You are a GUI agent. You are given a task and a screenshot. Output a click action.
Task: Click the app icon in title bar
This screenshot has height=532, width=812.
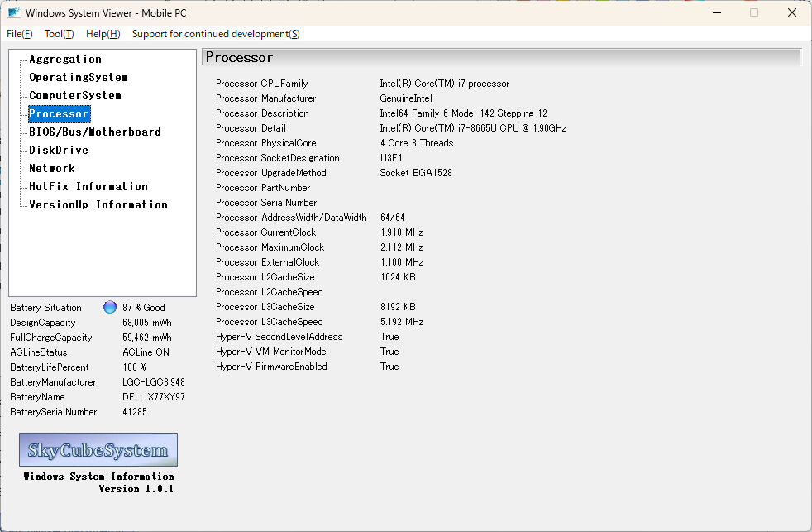14,12
